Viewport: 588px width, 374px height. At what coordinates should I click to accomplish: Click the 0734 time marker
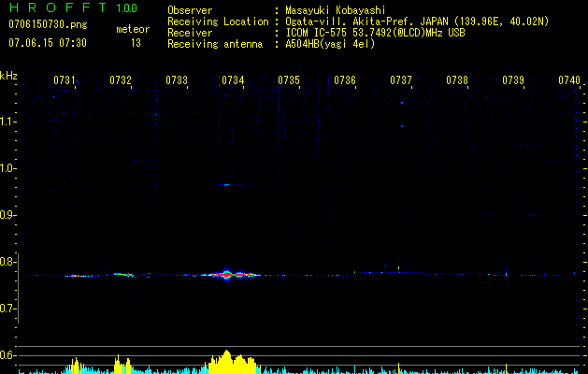(233, 79)
